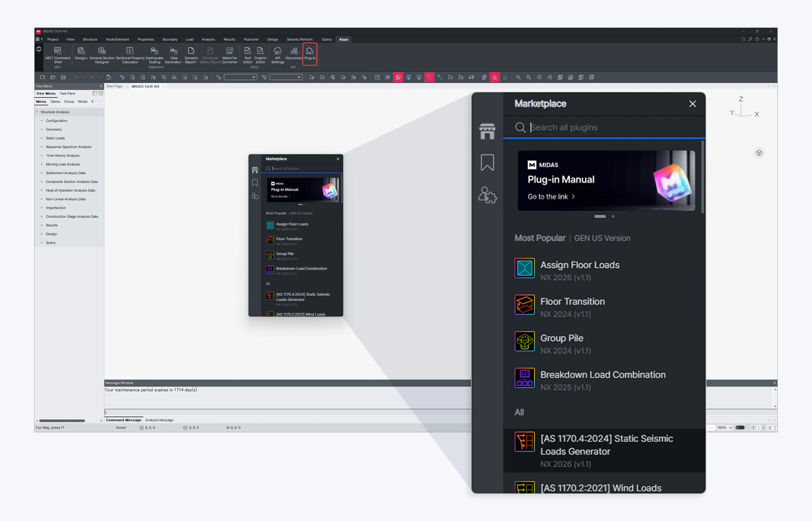Image resolution: width=812 pixels, height=521 pixels.
Task: Open the Graphic Editor from the ribbon
Action: (261, 55)
